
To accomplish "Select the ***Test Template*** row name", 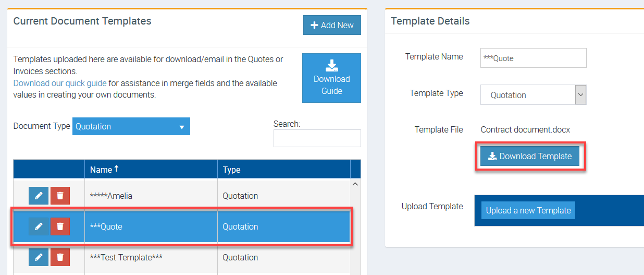I will click(126, 258).
